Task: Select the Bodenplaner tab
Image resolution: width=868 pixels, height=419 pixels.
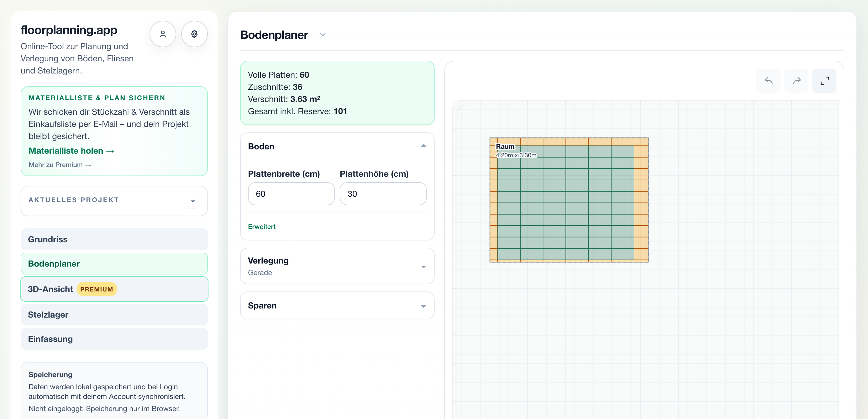Action: pos(114,264)
